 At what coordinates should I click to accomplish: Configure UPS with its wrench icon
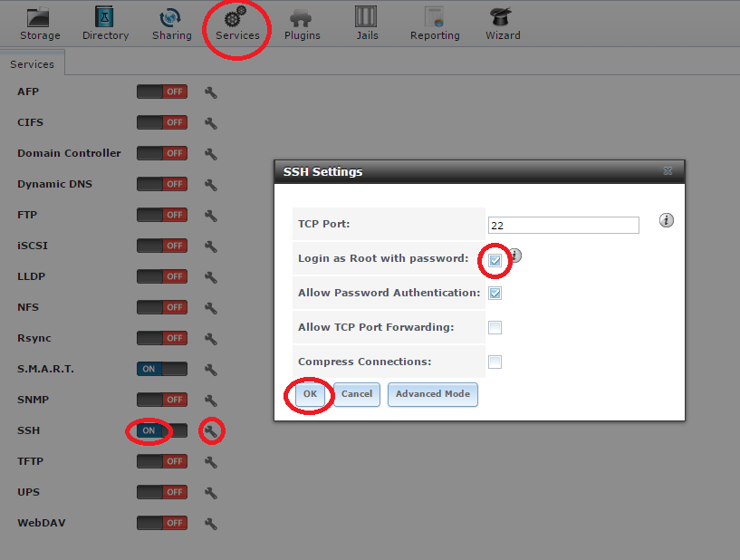211,493
